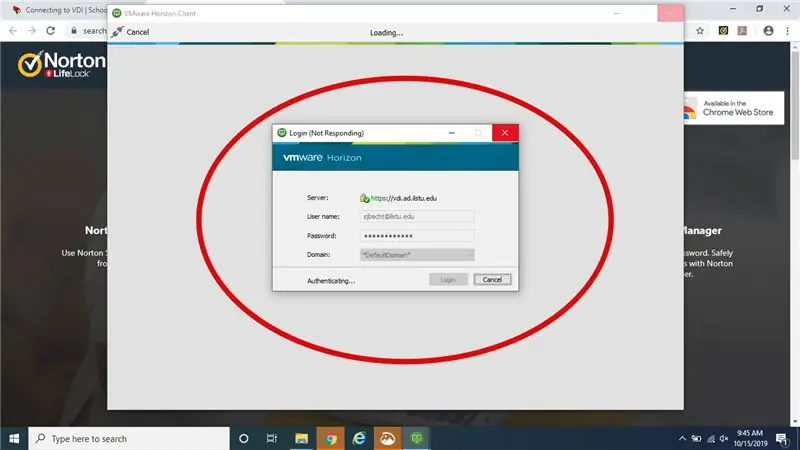Click the VMware Horizon Client title icon

(116, 13)
